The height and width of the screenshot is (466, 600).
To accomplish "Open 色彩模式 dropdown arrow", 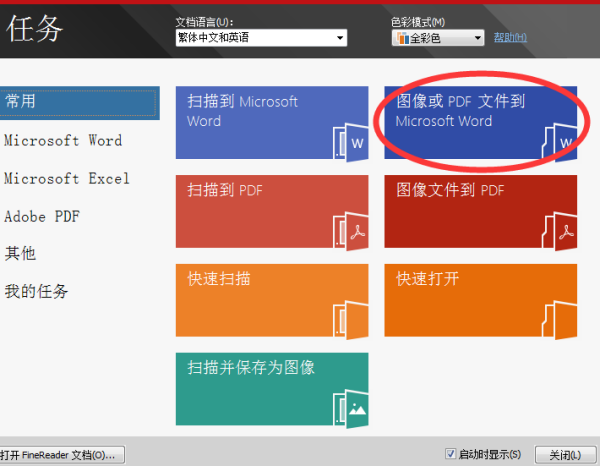I will click(x=477, y=38).
